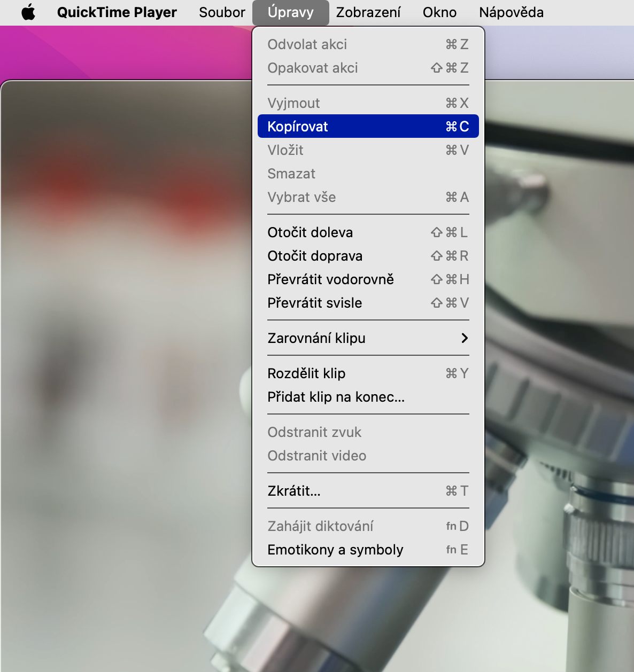Open the Zobrazení menu

368,12
